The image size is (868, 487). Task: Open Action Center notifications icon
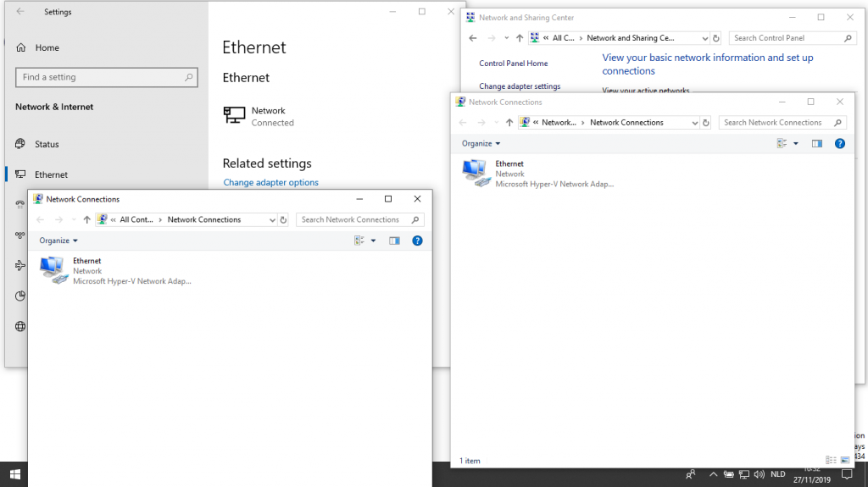[847, 474]
